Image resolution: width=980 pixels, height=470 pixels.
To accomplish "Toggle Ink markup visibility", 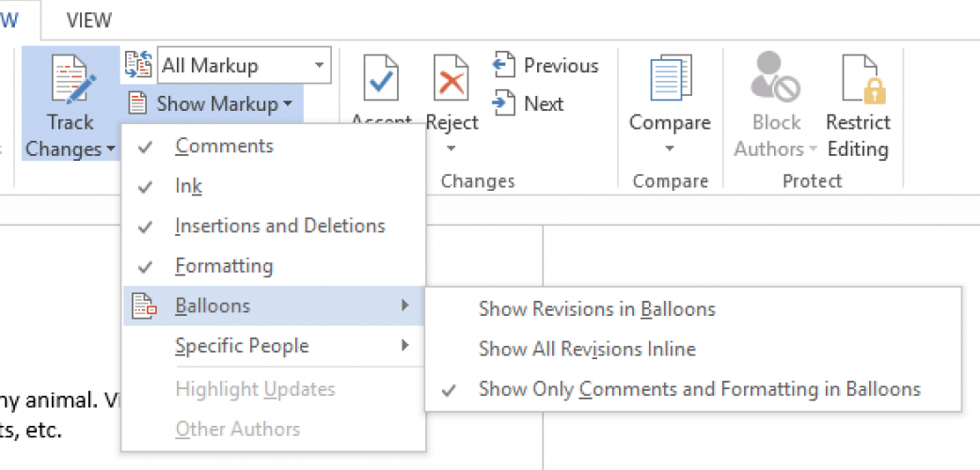I will (188, 186).
